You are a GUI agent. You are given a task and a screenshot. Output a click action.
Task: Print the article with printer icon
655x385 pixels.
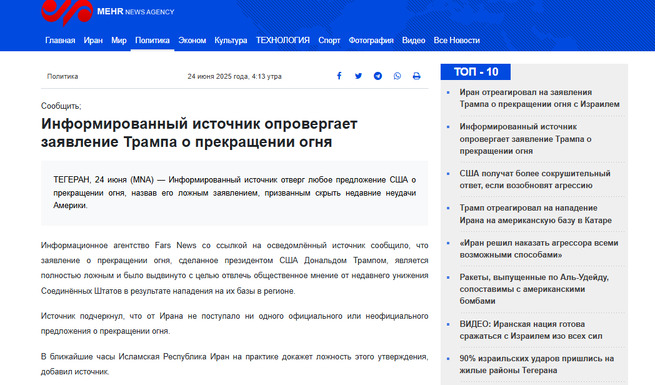point(416,76)
